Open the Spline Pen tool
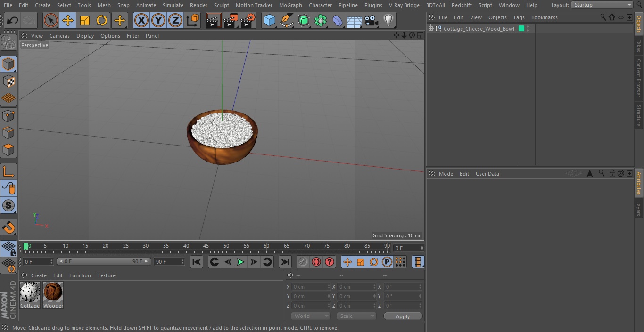The width and height of the screenshot is (644, 332). [x=286, y=20]
